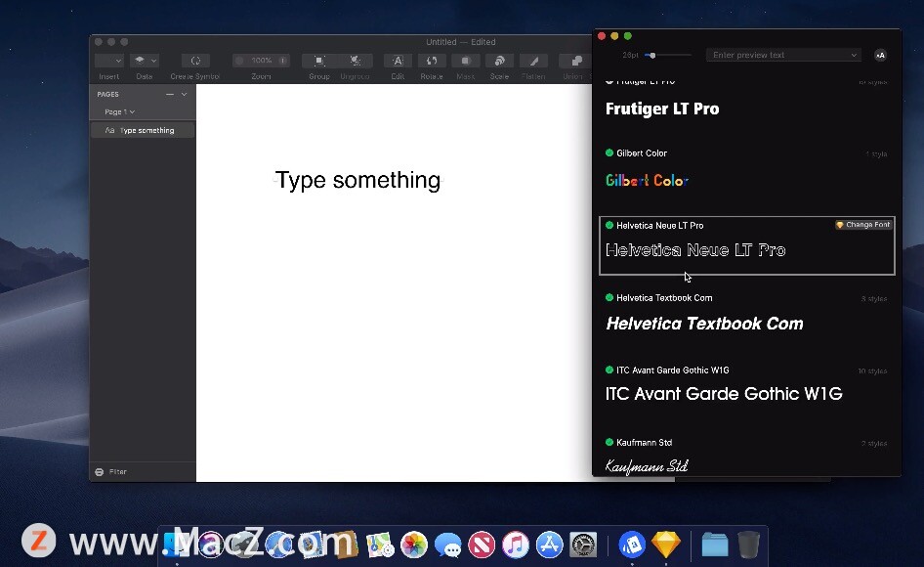This screenshot has height=567, width=924.
Task: Click the blue font manager app Dock icon
Action: coord(632,544)
